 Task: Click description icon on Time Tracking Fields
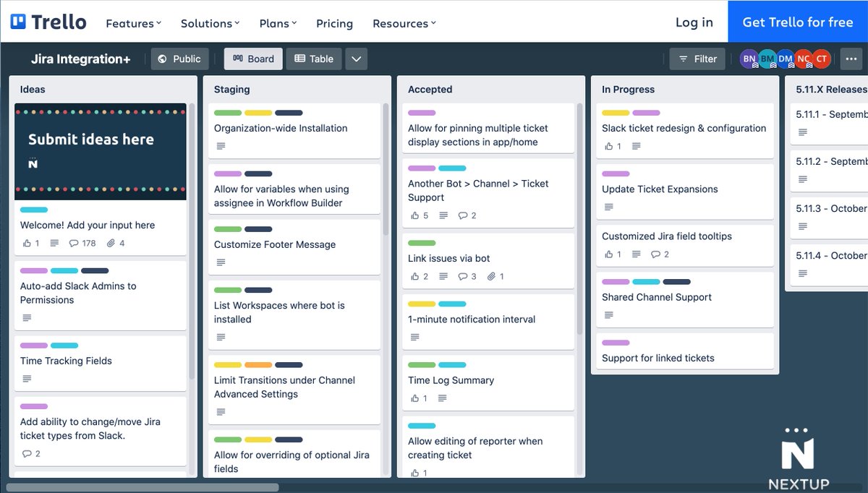coord(27,379)
